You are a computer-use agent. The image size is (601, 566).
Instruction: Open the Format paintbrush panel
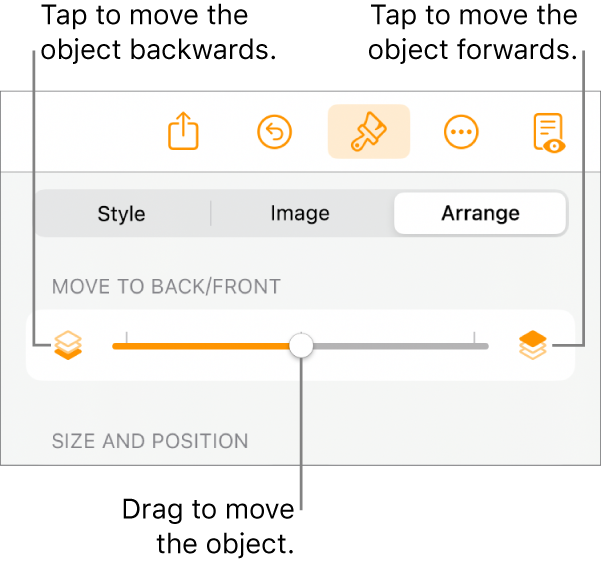pyautogui.click(x=368, y=131)
